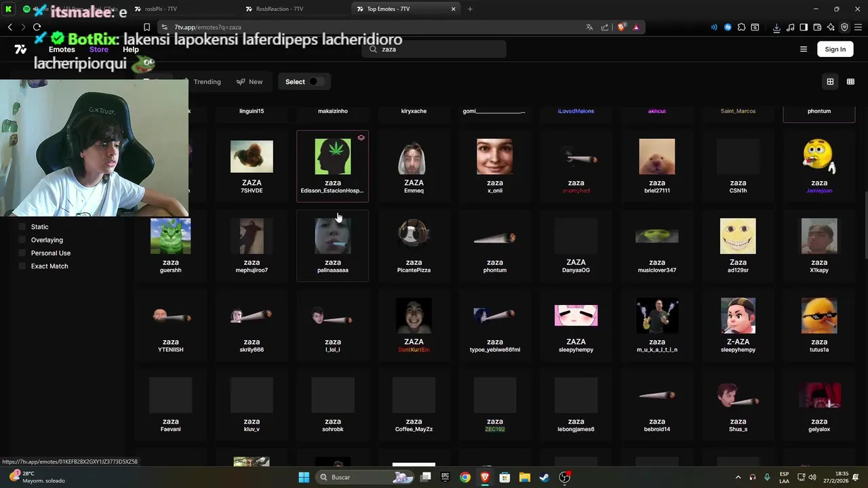Image resolution: width=868 pixels, height=488 pixels.
Task: Enable the Static filter checkbox
Action: tap(22, 227)
